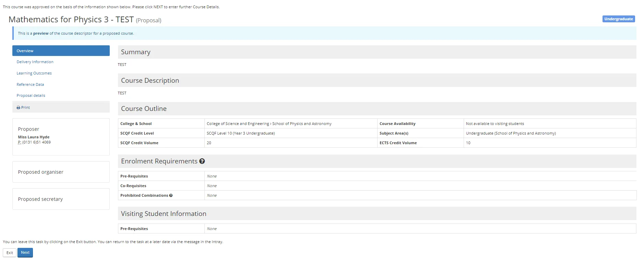The width and height of the screenshot is (644, 263).
Task: Click the printer icon in the sidebar
Action: tap(19, 107)
